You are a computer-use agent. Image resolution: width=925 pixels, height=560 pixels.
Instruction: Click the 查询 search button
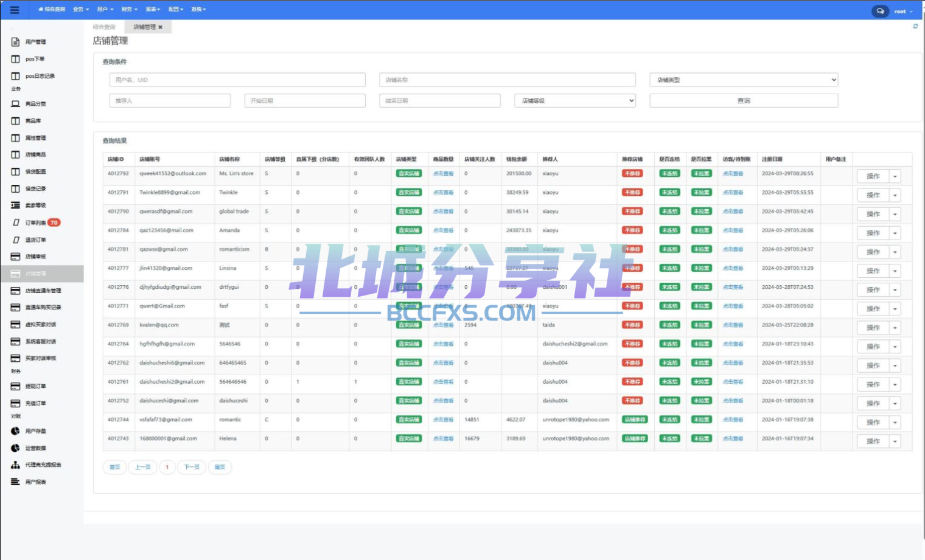coord(744,100)
